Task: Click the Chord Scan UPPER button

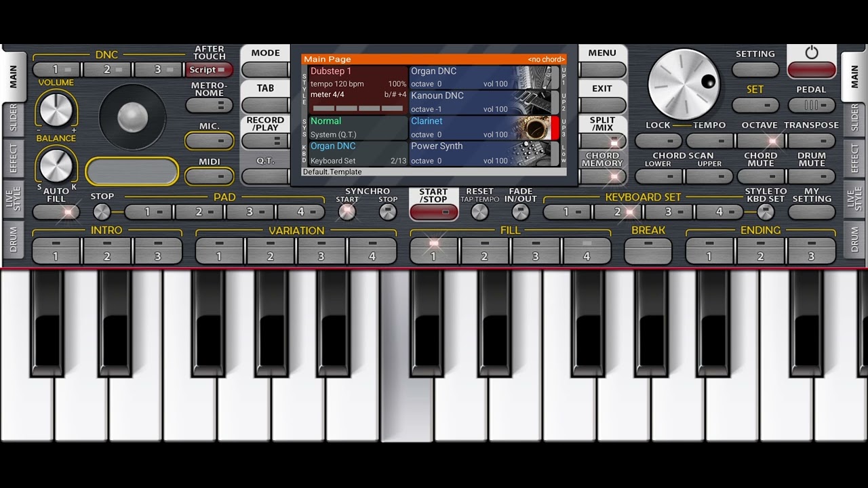Action: [709, 176]
